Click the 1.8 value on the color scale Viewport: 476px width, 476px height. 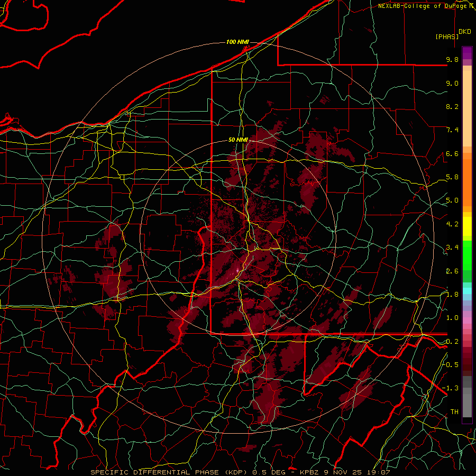pyautogui.click(x=452, y=295)
